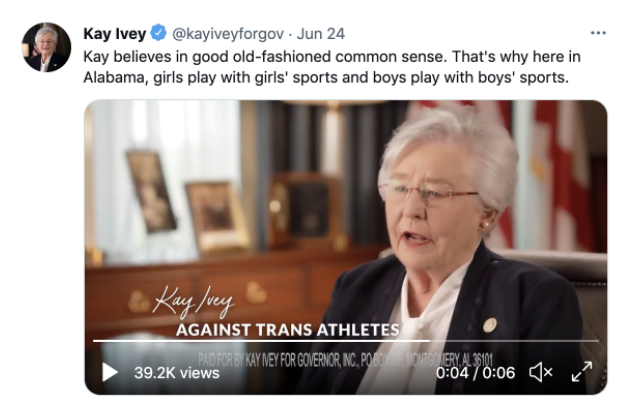Click the 39.2K views counter

pyautogui.click(x=177, y=373)
